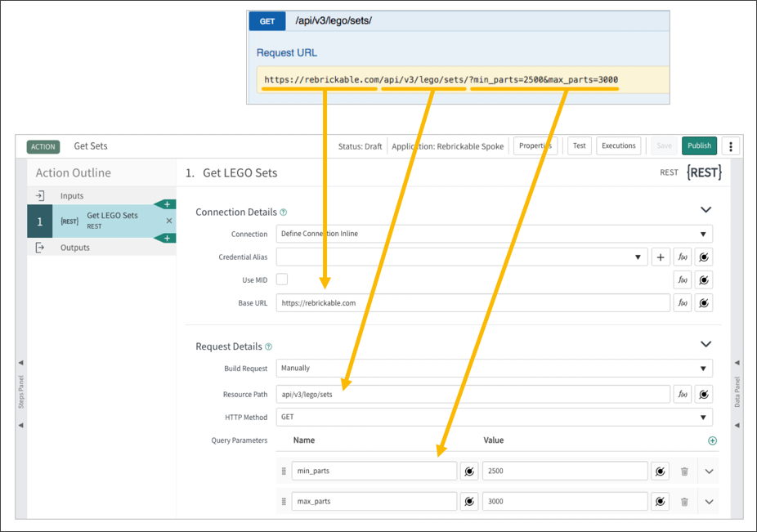Click the data pill picker beside Credential Alias
Viewport: 757px width, 532px height.
pyautogui.click(x=704, y=257)
